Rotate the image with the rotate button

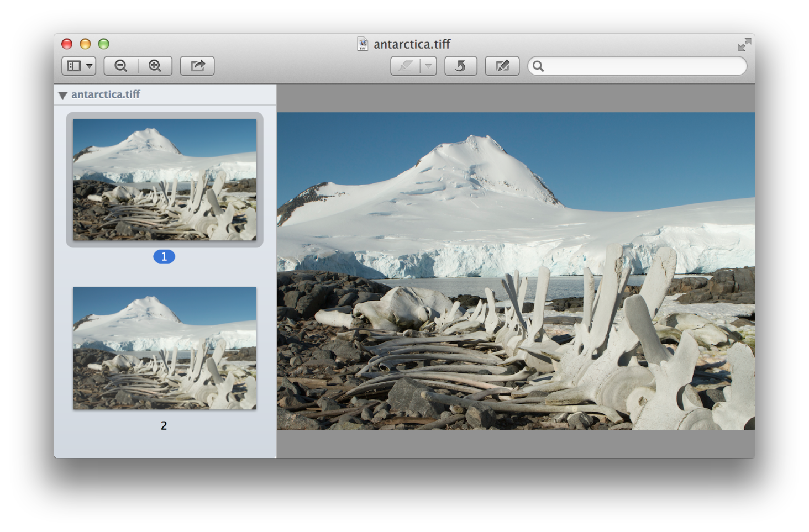click(460, 66)
